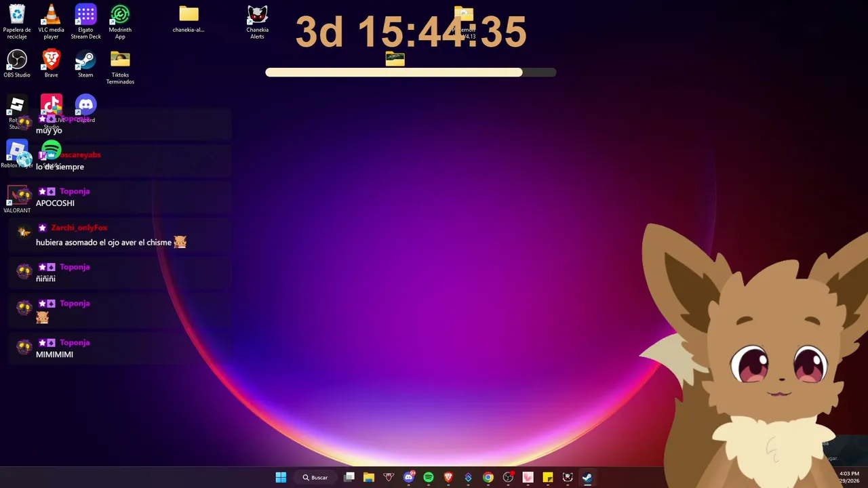
Task: Select the Pokemon V4.13 folder behind the timer
Action: pos(464,22)
